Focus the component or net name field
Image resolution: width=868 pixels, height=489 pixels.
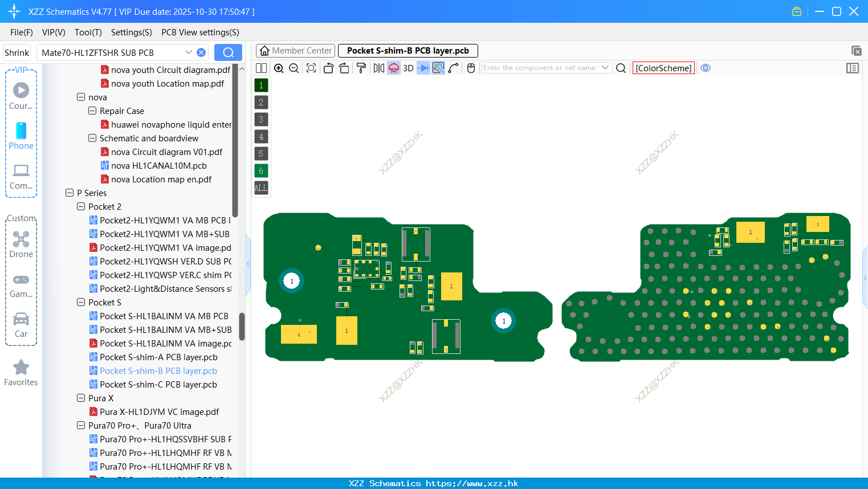[540, 68]
